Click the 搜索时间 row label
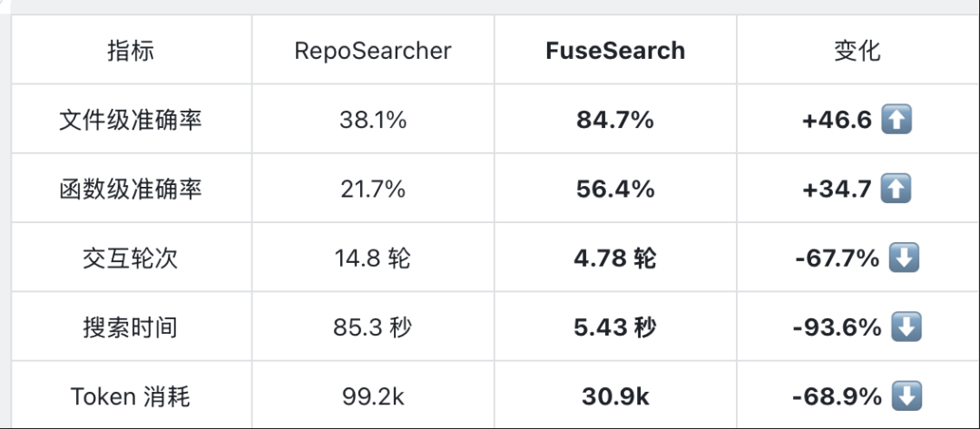Image resolution: width=980 pixels, height=429 pixels. (131, 327)
